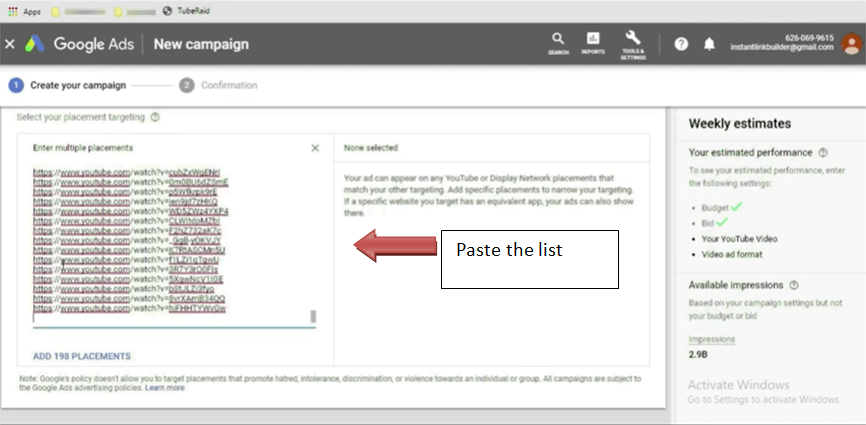Image resolution: width=866 pixels, height=425 pixels.
Task: Click the URL ending cubZxWgENrI
Action: (x=126, y=172)
